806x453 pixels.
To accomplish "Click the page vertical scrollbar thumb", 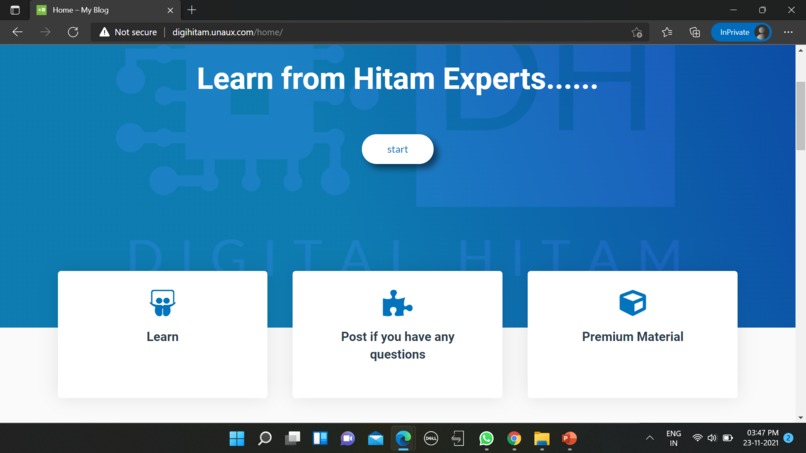I will point(800,116).
